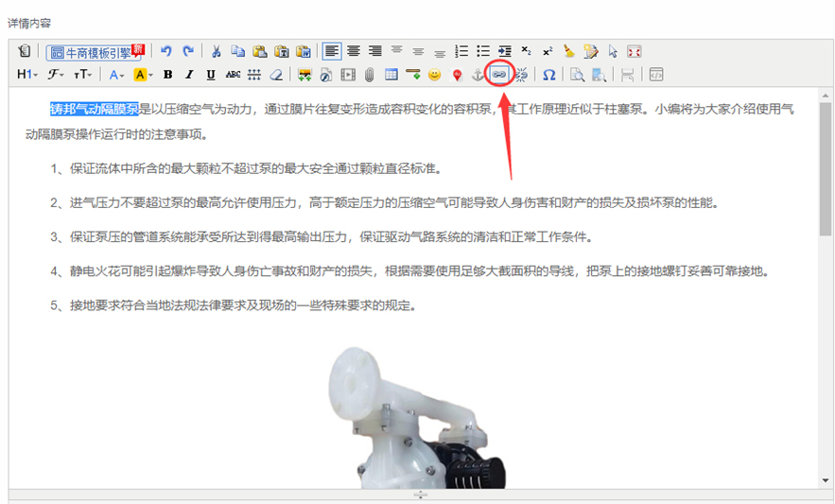Click the scrollbar down arrow
This screenshot has height=504, width=835.
[826, 480]
